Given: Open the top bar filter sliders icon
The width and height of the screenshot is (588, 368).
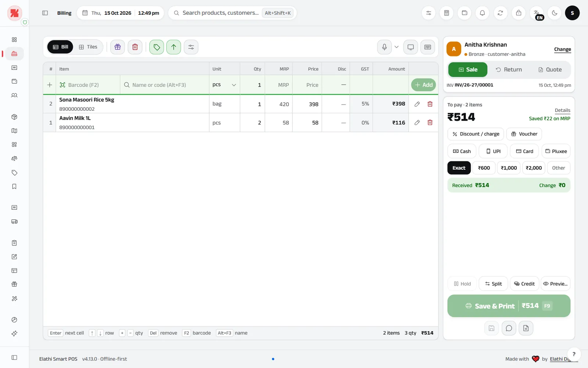Looking at the screenshot, I should 429,13.
